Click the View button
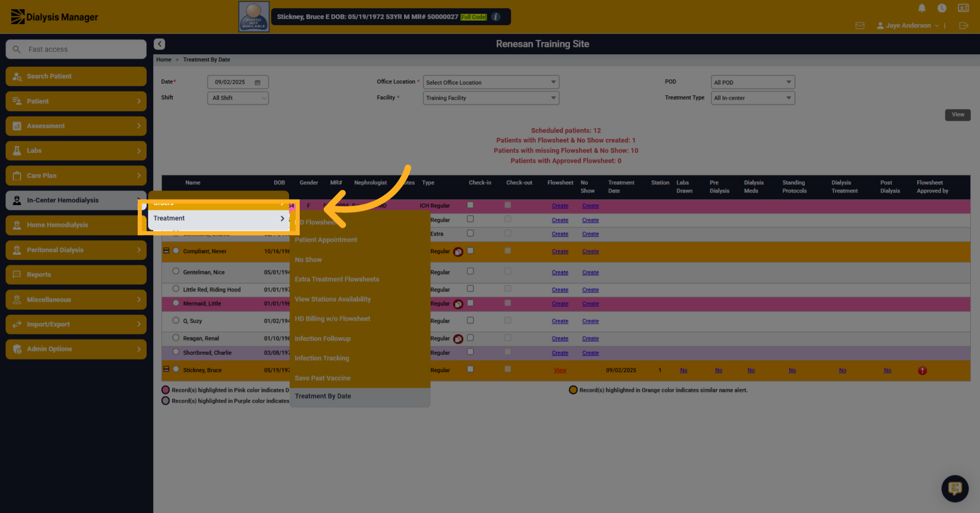The width and height of the screenshot is (980, 513). click(x=958, y=115)
